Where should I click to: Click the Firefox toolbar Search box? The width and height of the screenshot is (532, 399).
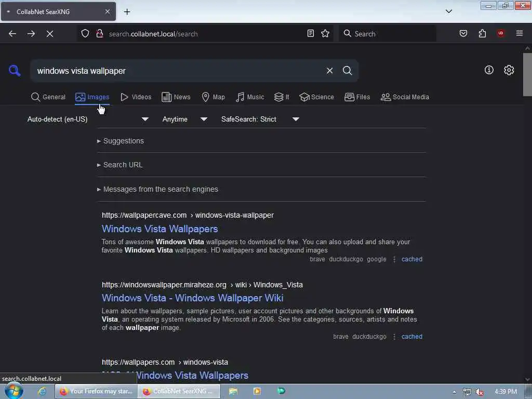click(x=387, y=34)
